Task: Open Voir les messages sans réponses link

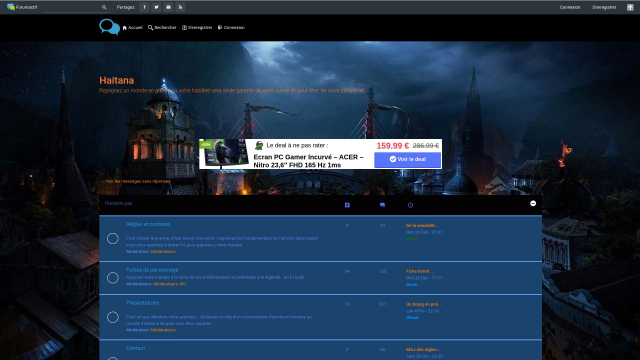Action: tap(138, 181)
